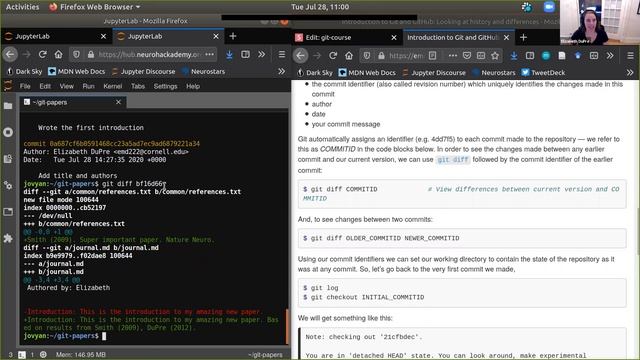Click the Zoom camera icon in top bar
Screen dimensions: 640x360
[549, 7]
